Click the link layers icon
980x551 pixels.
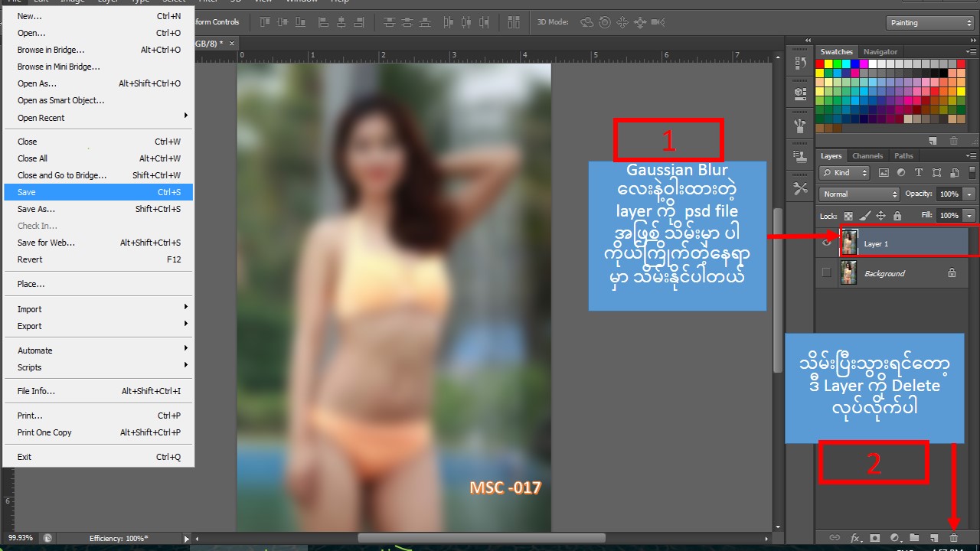[835, 538]
